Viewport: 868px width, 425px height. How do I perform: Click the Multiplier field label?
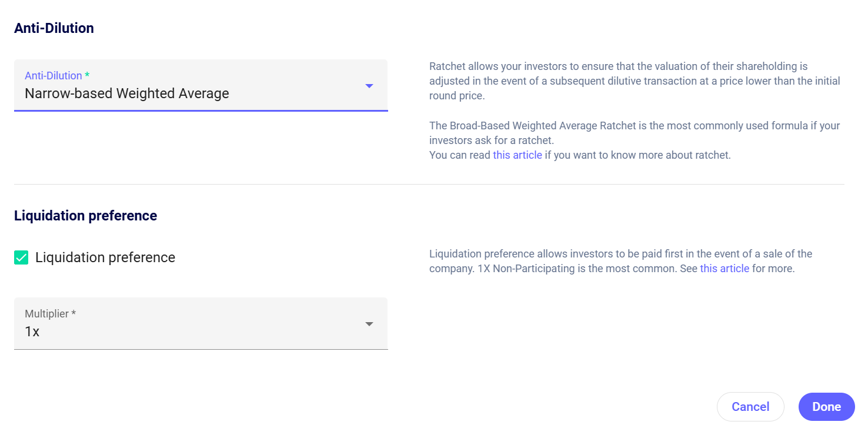(x=47, y=314)
